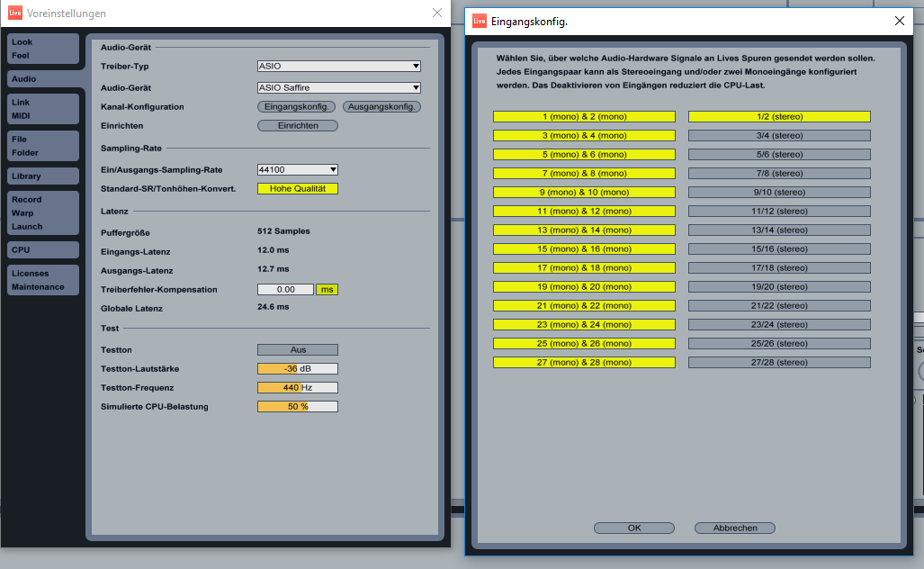Click the Live logo in Voreinstellungen title bar

14,13
